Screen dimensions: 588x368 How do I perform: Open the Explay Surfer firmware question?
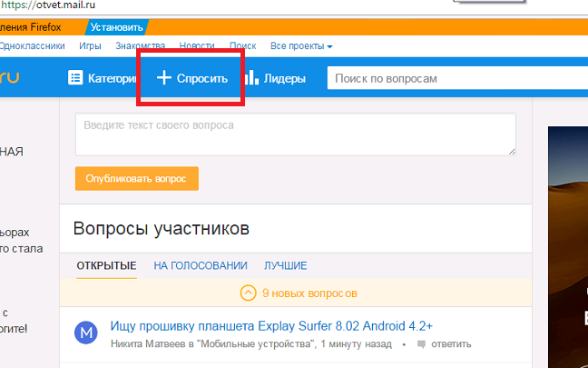coord(271,326)
